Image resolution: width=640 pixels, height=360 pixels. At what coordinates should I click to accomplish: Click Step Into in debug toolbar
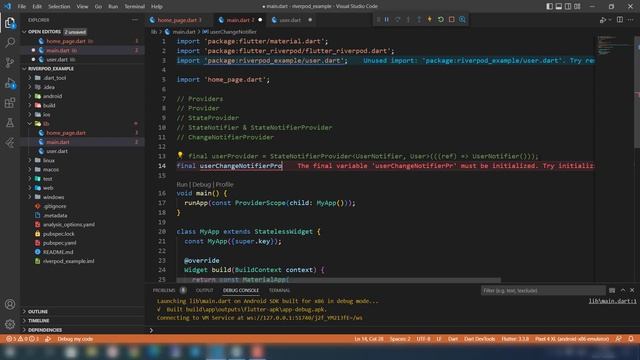(x=408, y=20)
